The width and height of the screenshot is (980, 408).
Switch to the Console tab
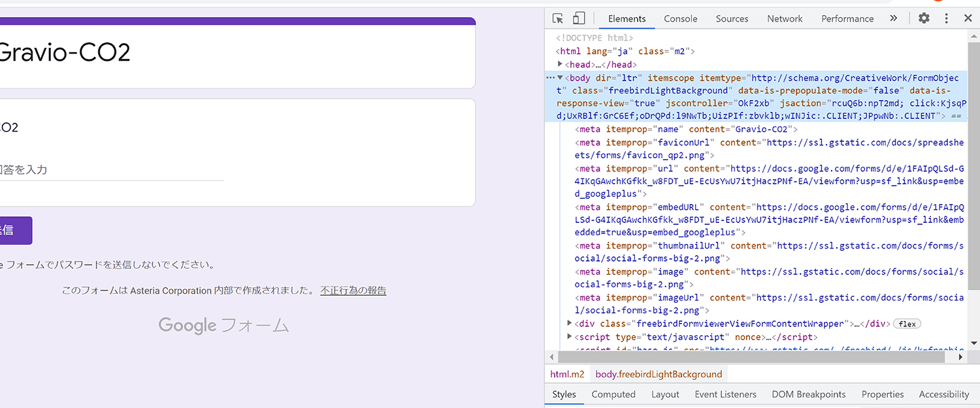(681, 19)
